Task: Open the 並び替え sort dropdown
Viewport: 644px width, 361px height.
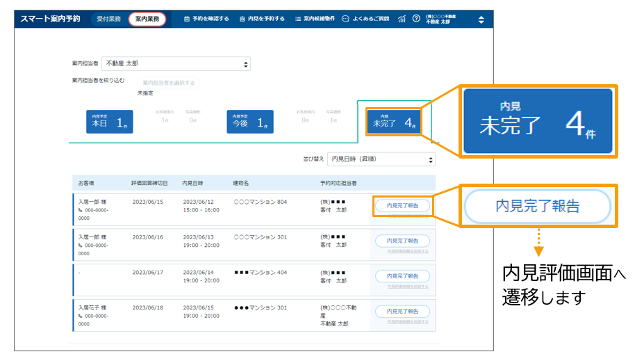Action: [x=381, y=159]
